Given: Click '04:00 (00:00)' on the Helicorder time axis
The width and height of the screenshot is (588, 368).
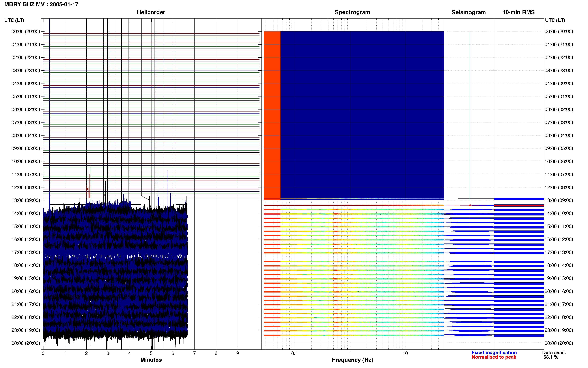Looking at the screenshot, I should (x=26, y=83).
